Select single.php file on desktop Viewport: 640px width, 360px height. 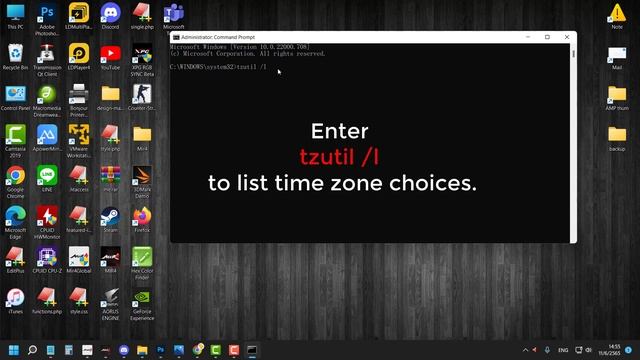(x=142, y=16)
